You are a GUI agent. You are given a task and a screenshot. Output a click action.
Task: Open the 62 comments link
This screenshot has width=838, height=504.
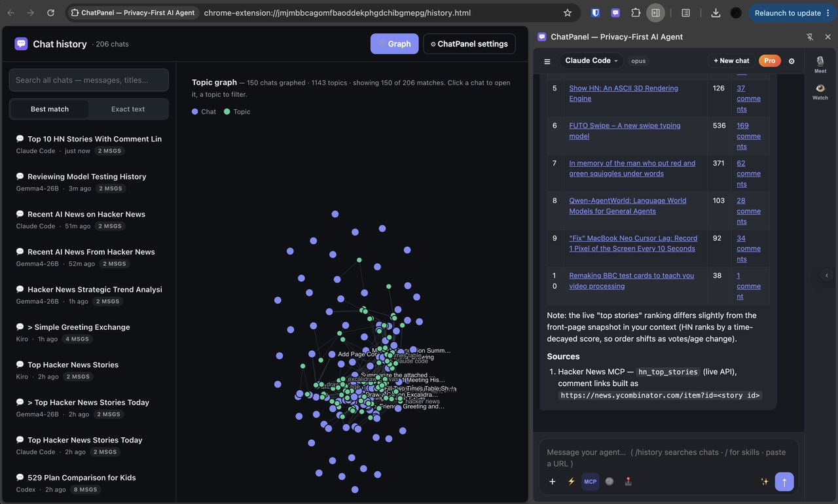tap(748, 173)
